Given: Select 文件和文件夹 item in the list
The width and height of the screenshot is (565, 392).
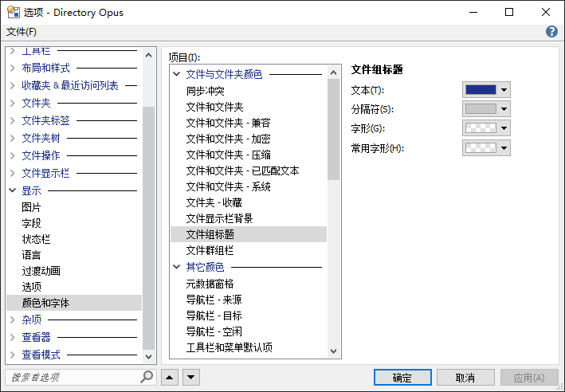Looking at the screenshot, I should tap(214, 107).
